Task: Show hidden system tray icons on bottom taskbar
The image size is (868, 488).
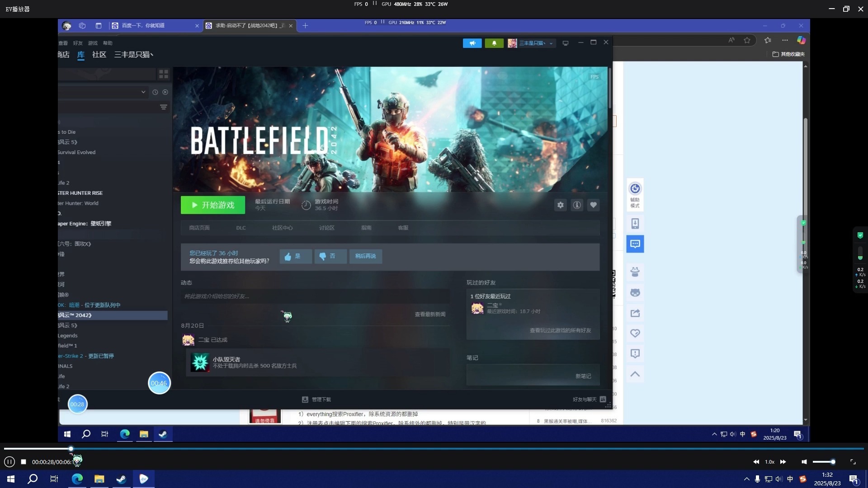Action: [746, 479]
